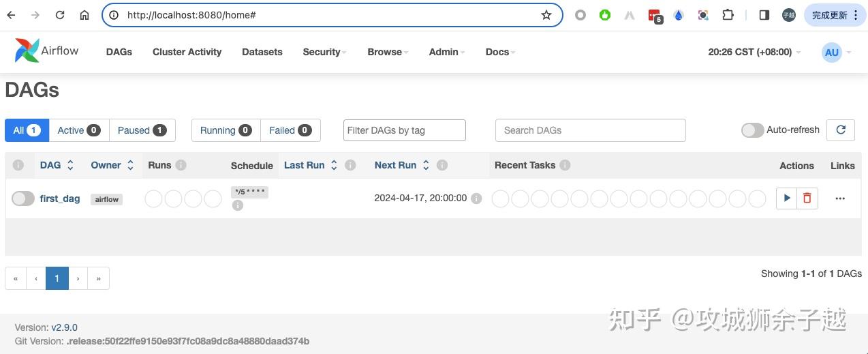
Task: Click the refresh DAG list icon
Action: pyautogui.click(x=841, y=130)
